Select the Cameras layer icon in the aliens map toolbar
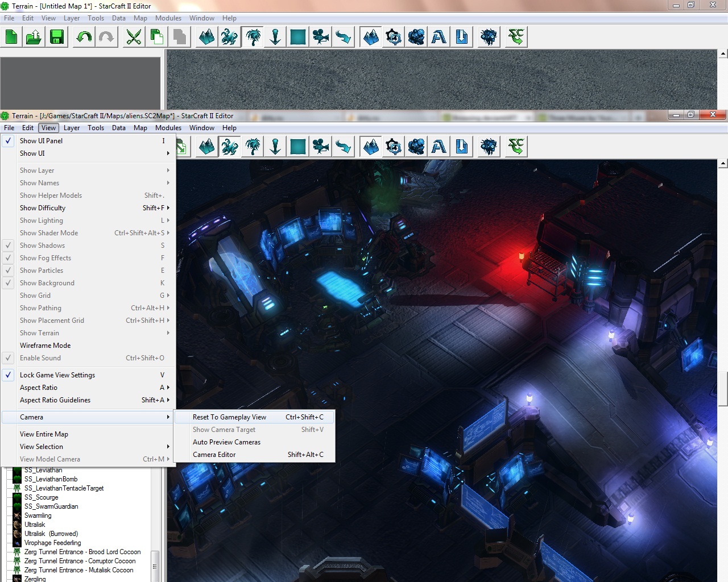728x582 pixels. click(321, 147)
